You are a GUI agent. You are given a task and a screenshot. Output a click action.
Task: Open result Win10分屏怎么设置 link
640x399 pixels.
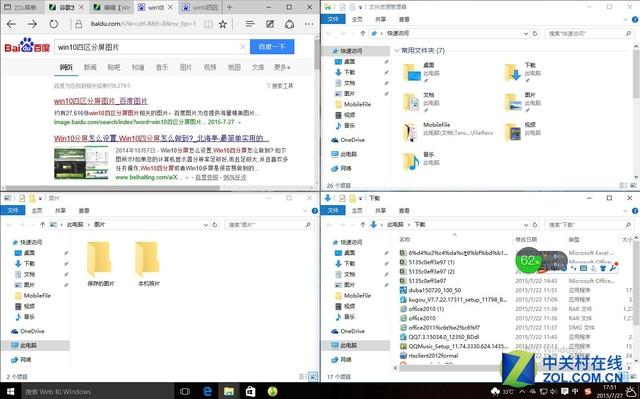(161, 138)
